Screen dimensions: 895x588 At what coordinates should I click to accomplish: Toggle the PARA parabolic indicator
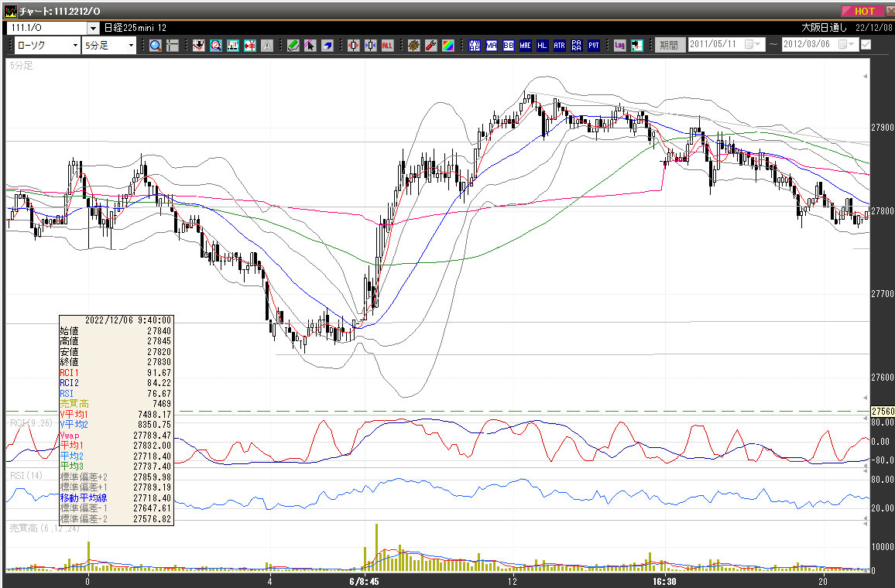577,46
